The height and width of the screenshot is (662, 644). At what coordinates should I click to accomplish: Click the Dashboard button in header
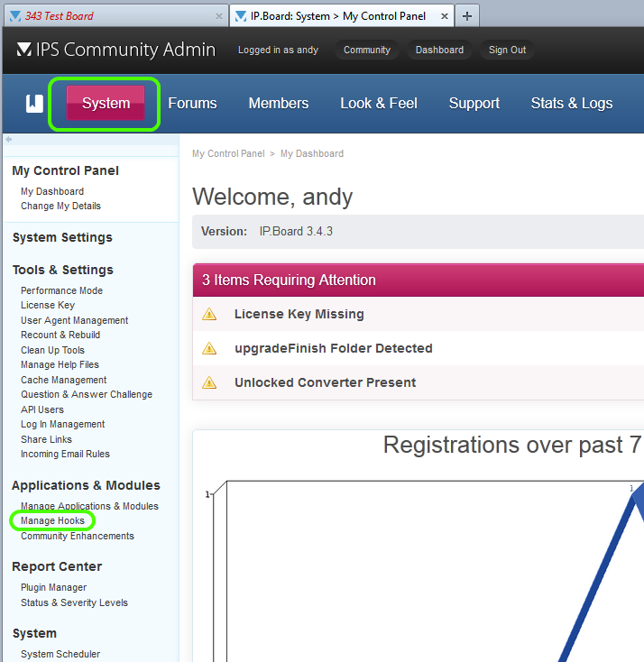tap(439, 50)
